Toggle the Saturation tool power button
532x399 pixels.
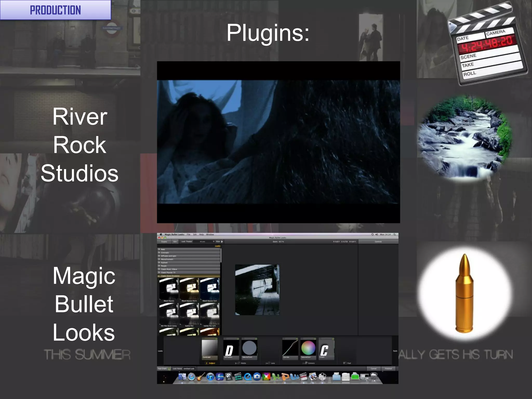[x=315, y=339]
